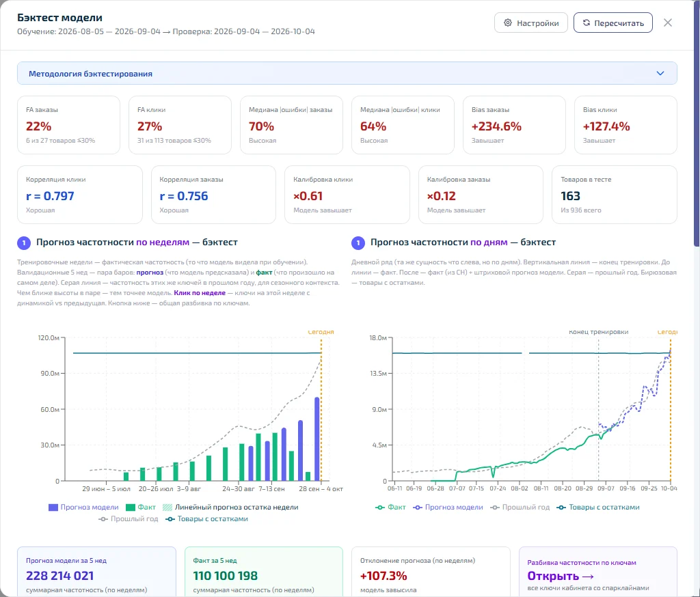Toggle Линейный прогноз остатка недели legend
The image size is (700, 597).
(230, 508)
